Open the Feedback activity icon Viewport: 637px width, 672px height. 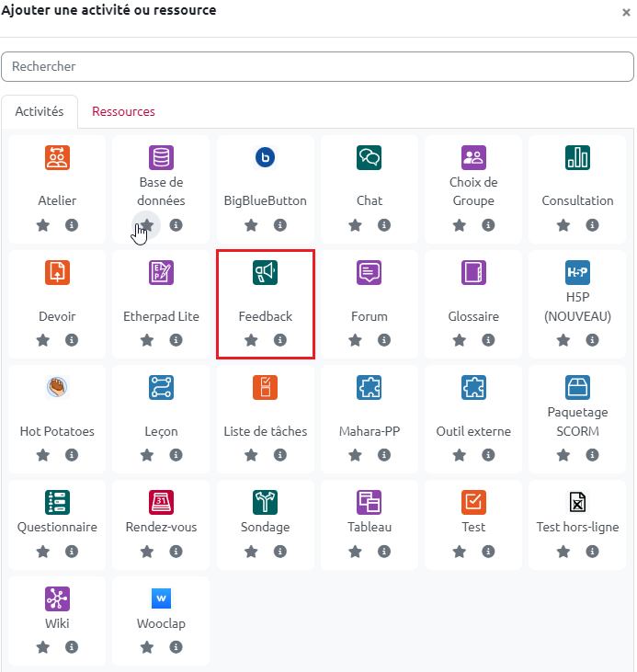click(x=265, y=272)
